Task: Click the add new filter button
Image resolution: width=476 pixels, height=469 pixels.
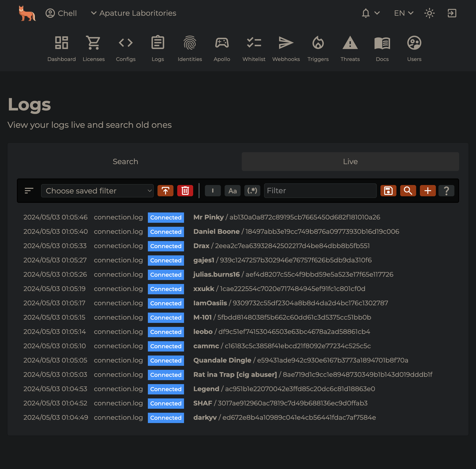Action: 427,191
